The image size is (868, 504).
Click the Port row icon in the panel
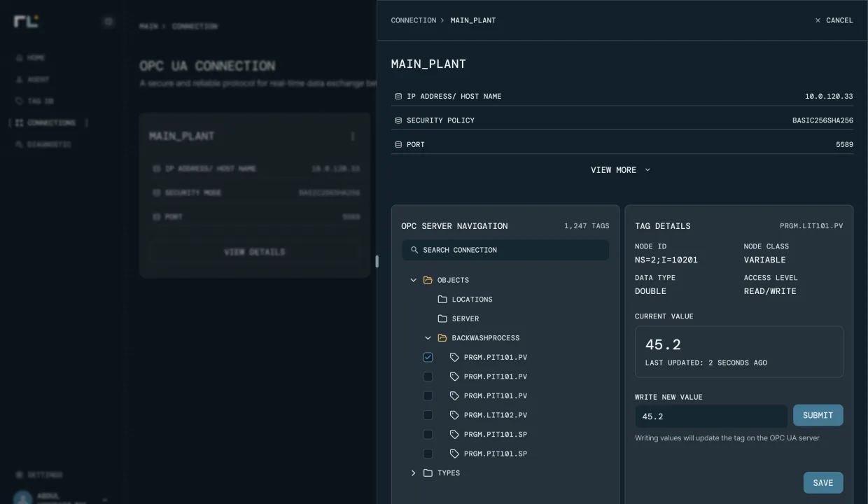coord(398,145)
